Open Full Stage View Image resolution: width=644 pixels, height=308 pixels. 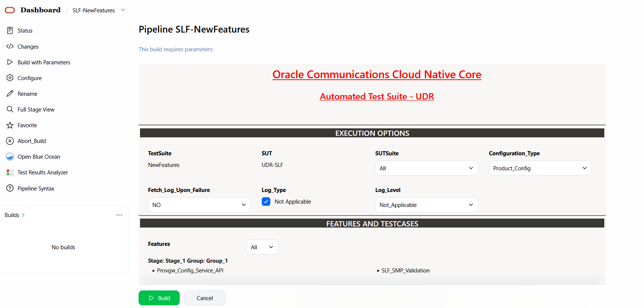(x=36, y=110)
